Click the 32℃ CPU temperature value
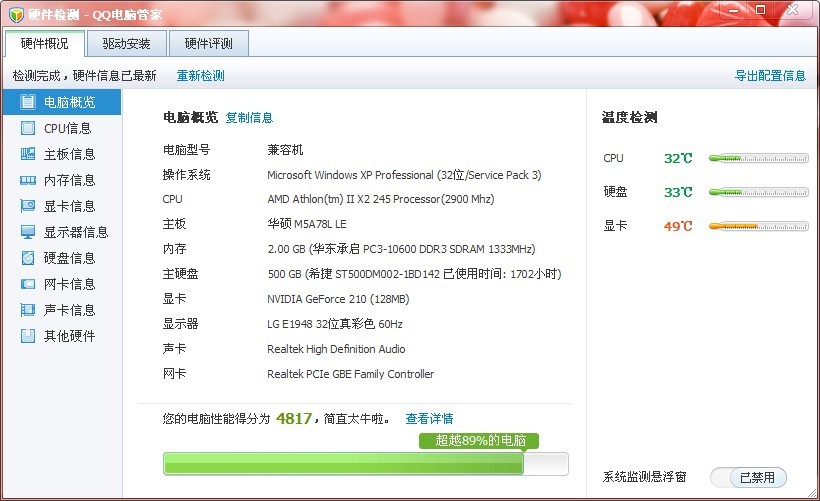820x501 pixels. tap(678, 158)
